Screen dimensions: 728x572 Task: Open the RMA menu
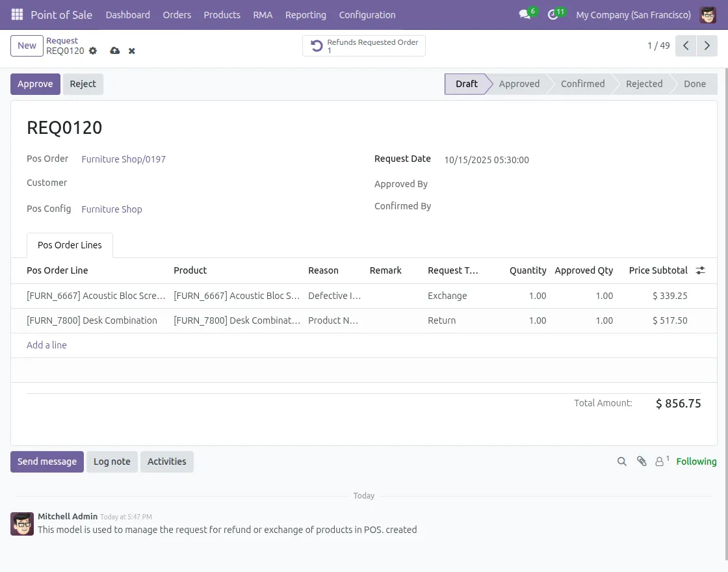263,14
